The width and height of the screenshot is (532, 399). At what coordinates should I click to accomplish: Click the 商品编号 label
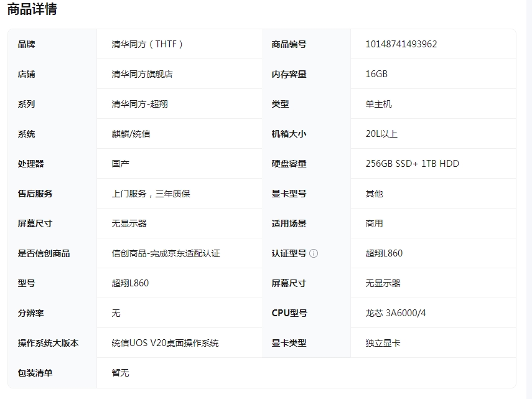click(x=289, y=44)
